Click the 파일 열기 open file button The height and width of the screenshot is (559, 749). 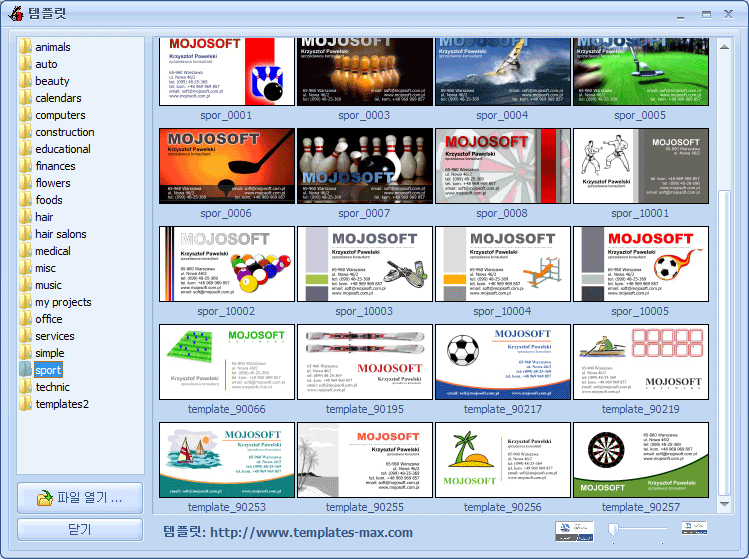80,498
